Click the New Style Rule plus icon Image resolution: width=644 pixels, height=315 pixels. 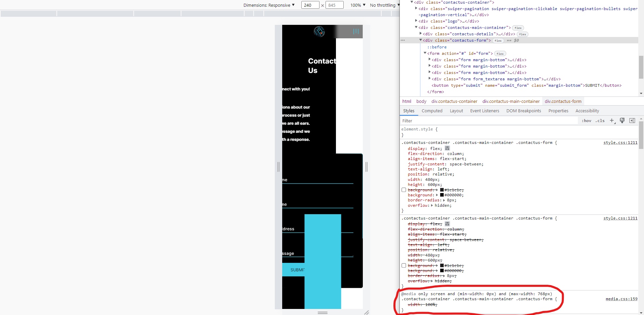[x=612, y=121]
